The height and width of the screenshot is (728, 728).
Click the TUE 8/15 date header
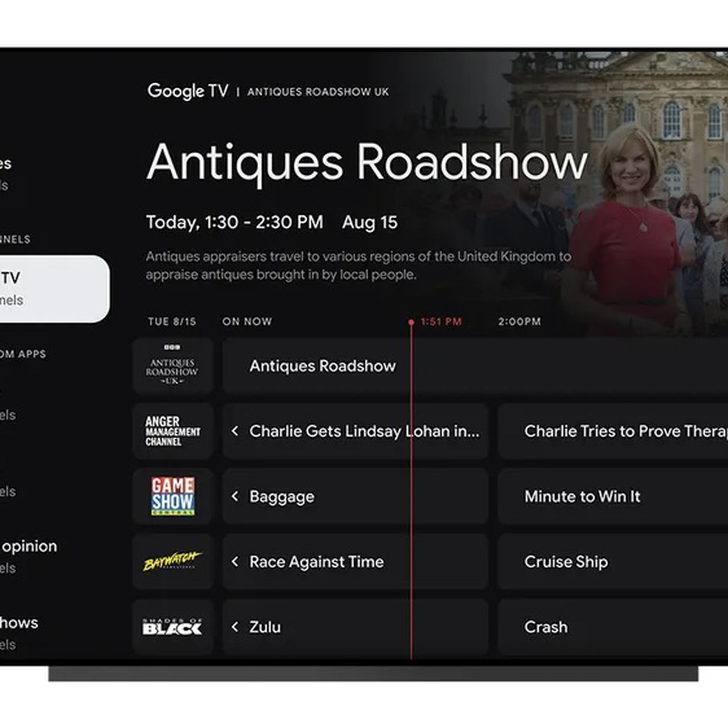coord(172,322)
